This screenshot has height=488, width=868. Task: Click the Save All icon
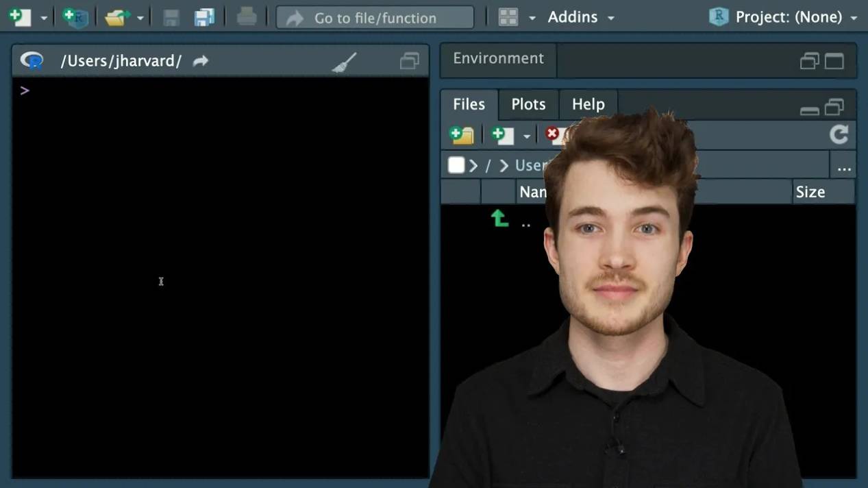204,17
